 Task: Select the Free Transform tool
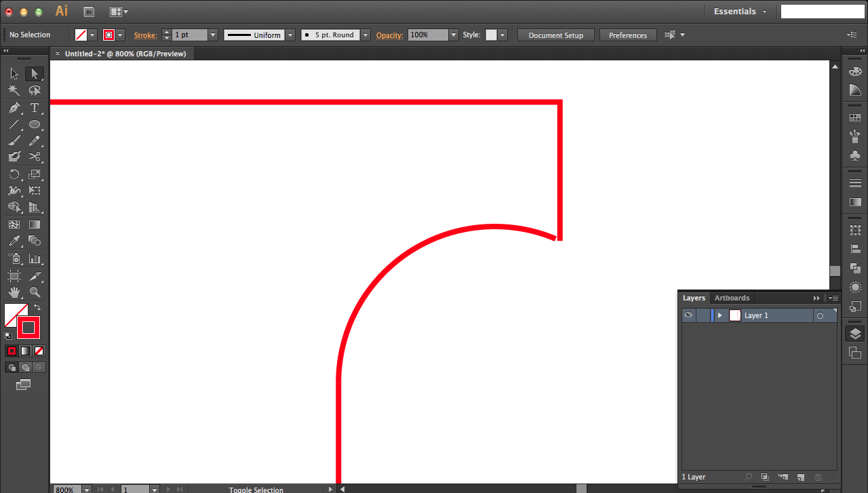35,191
